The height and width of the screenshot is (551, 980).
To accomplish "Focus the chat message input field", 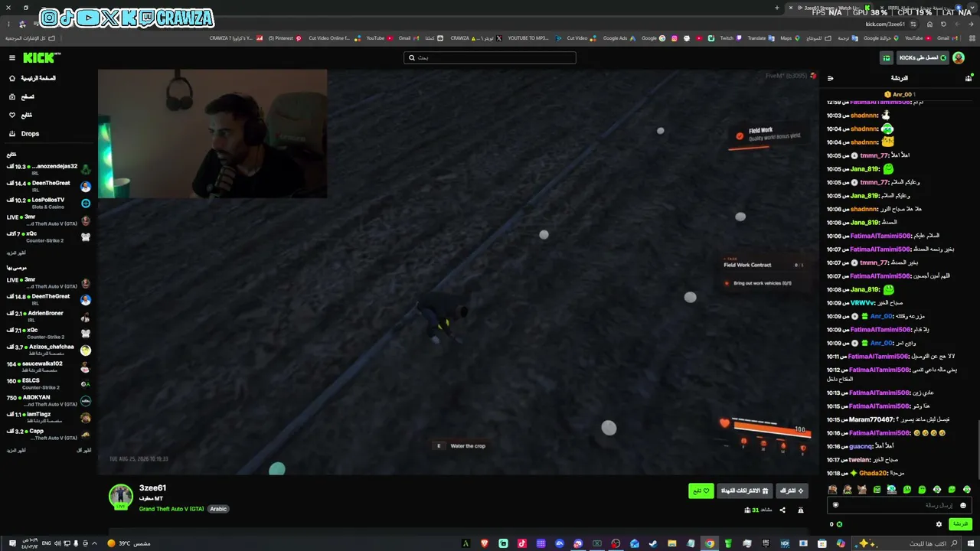I will tap(900, 505).
